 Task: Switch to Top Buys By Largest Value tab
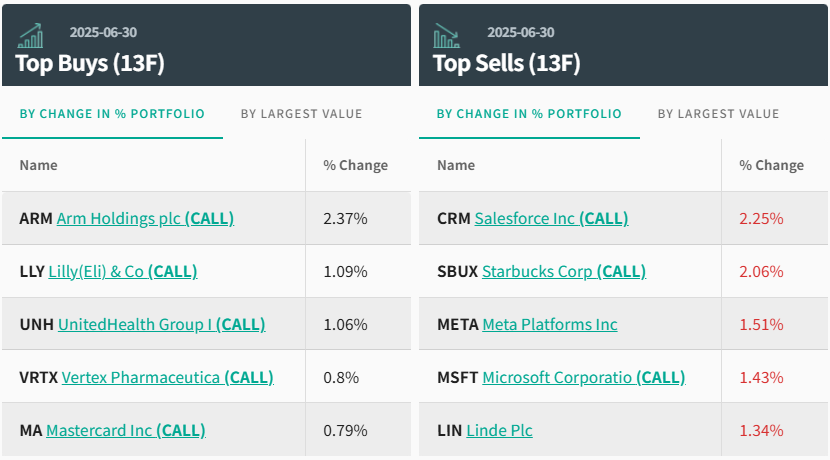tap(301, 114)
